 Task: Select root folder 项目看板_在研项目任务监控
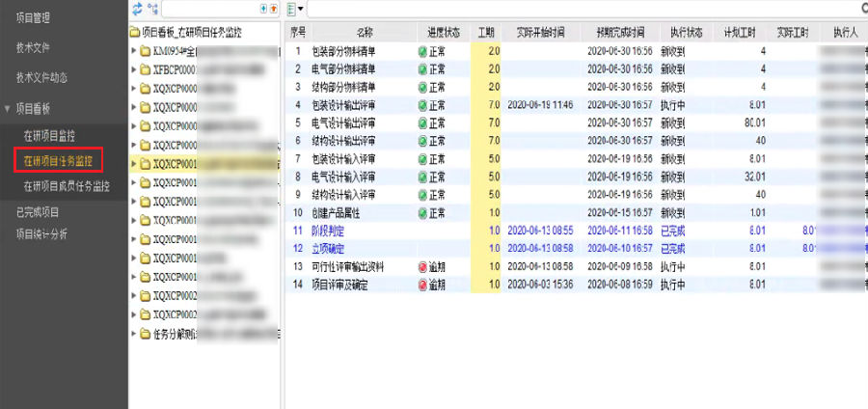(192, 33)
